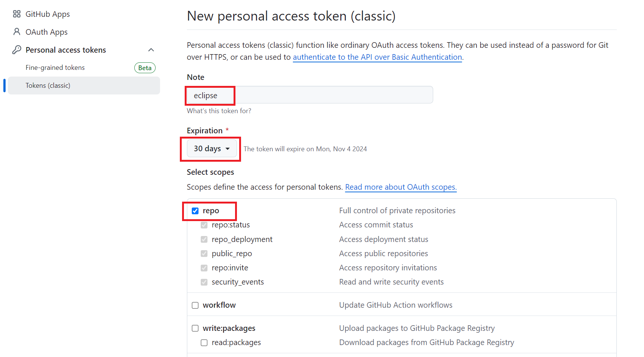Click the public_repo scope checkbox
This screenshot has height=357, width=644.
(x=204, y=254)
